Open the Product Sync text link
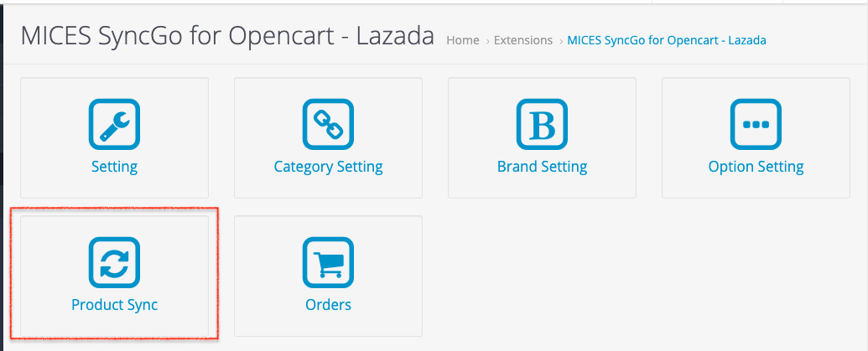The width and height of the screenshot is (868, 351). pos(114,305)
